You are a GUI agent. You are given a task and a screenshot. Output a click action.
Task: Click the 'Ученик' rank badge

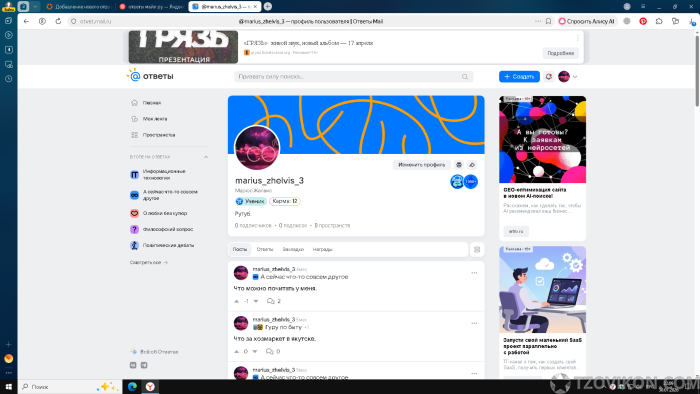point(250,201)
